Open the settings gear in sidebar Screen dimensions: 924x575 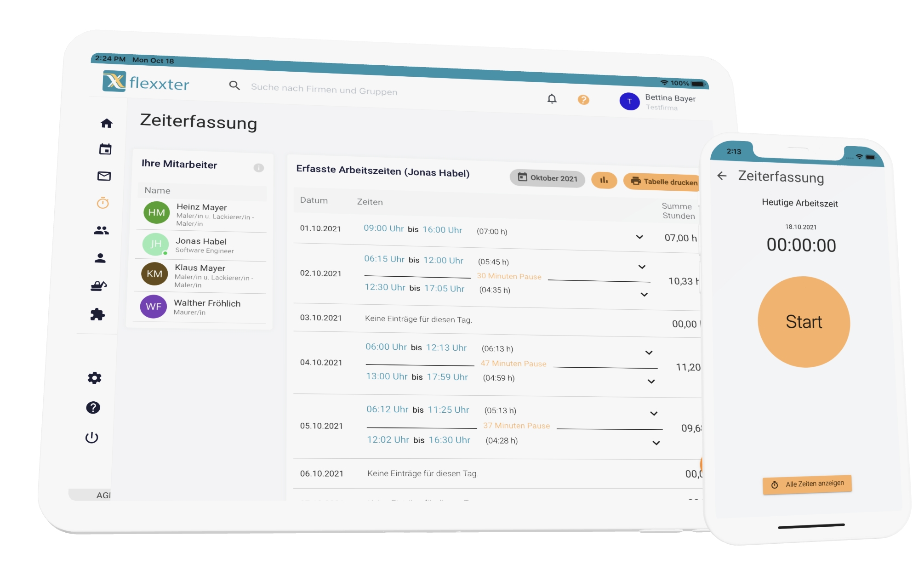coord(94,378)
